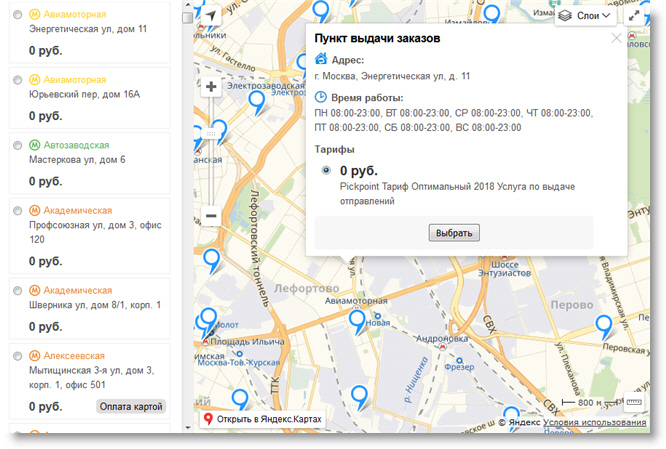Select the Шверника ул, дом 8/1 pickup point
Screen dimensions: 666x449
[x=17, y=291]
